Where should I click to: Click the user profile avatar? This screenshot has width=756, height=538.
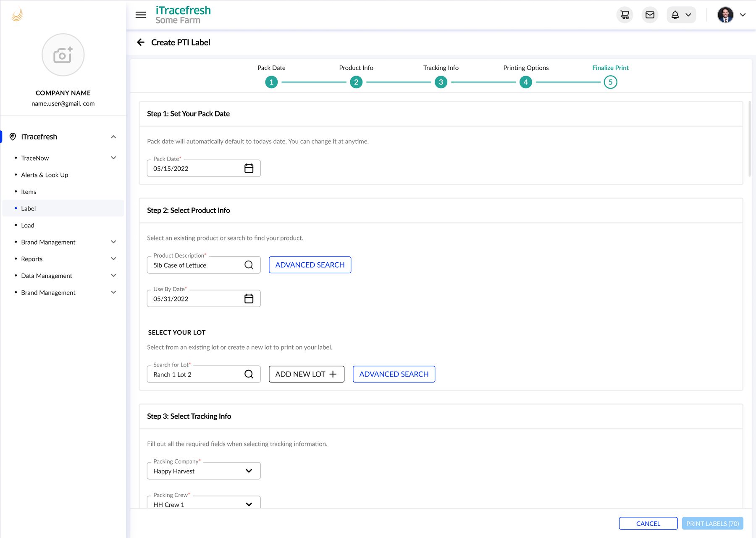[x=725, y=15]
